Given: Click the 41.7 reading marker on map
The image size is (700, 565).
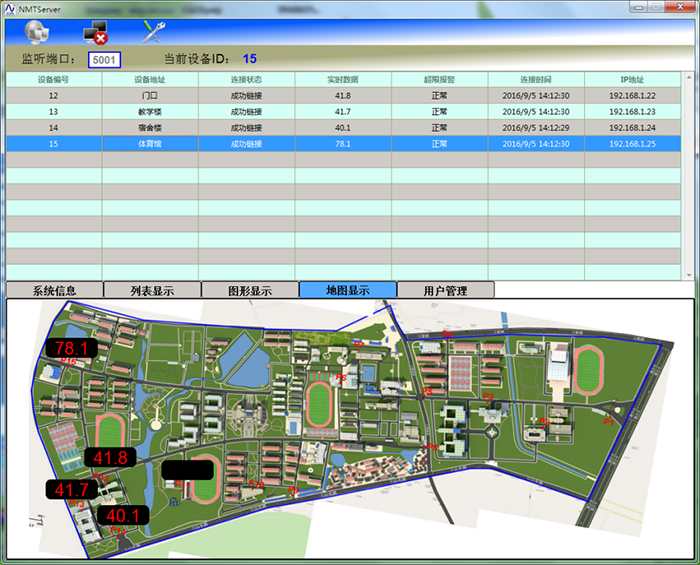Looking at the screenshot, I should (x=72, y=490).
